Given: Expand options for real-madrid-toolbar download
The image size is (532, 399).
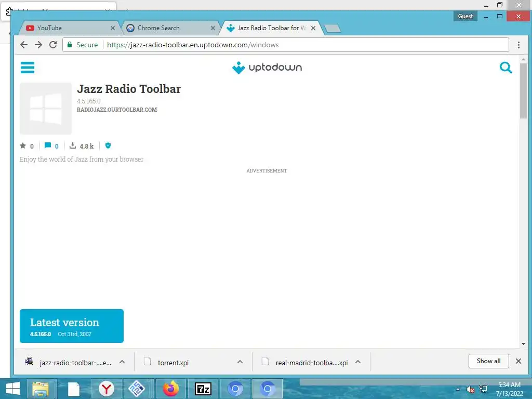Looking at the screenshot, I should point(358,362).
